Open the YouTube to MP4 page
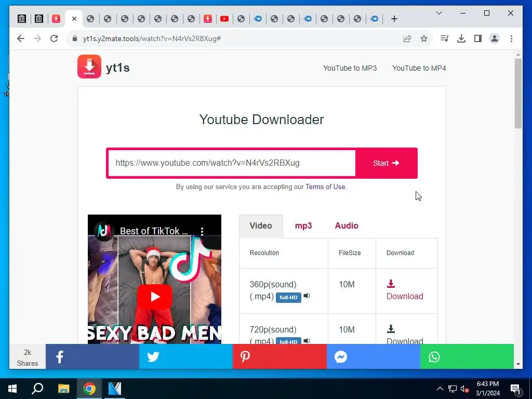532x399 pixels. [x=419, y=68]
